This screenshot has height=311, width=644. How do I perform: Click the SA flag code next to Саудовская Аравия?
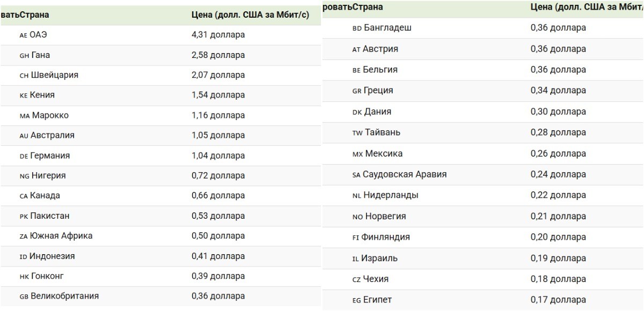356,175
